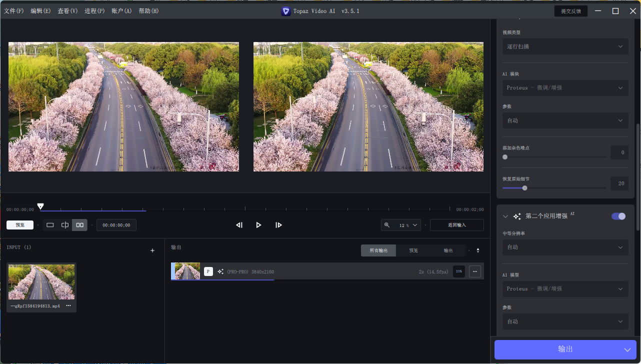Select the 预览 tab in output list
The height and width of the screenshot is (364, 641).
click(x=413, y=250)
